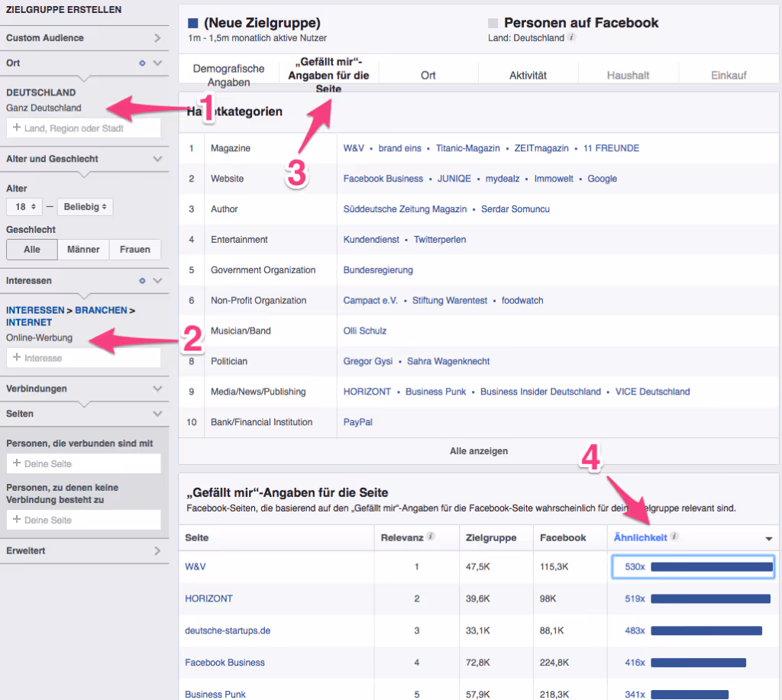Open the INTERNET breadcrumb link

coord(29,323)
